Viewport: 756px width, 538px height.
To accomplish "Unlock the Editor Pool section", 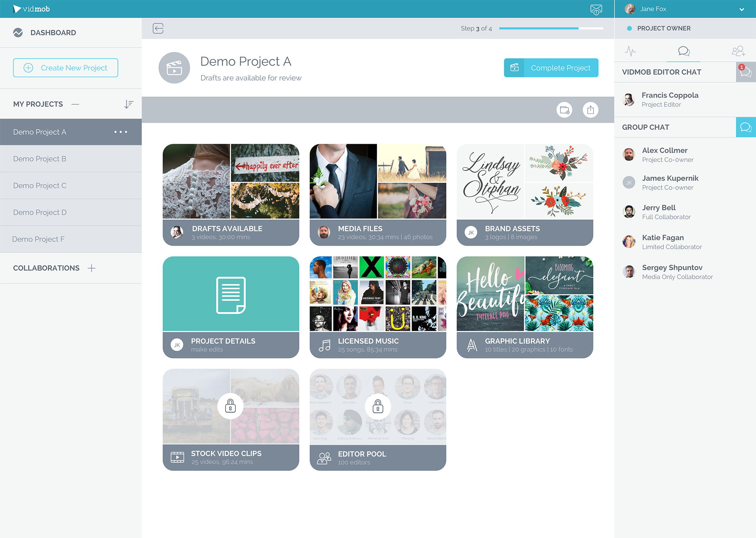I will [x=378, y=406].
